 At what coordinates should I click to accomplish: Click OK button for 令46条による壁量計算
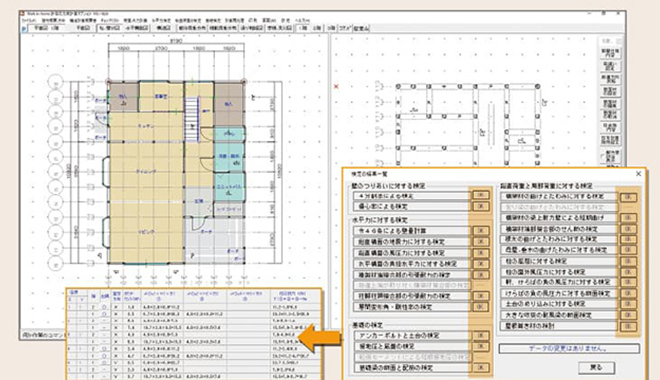pyautogui.click(x=480, y=231)
